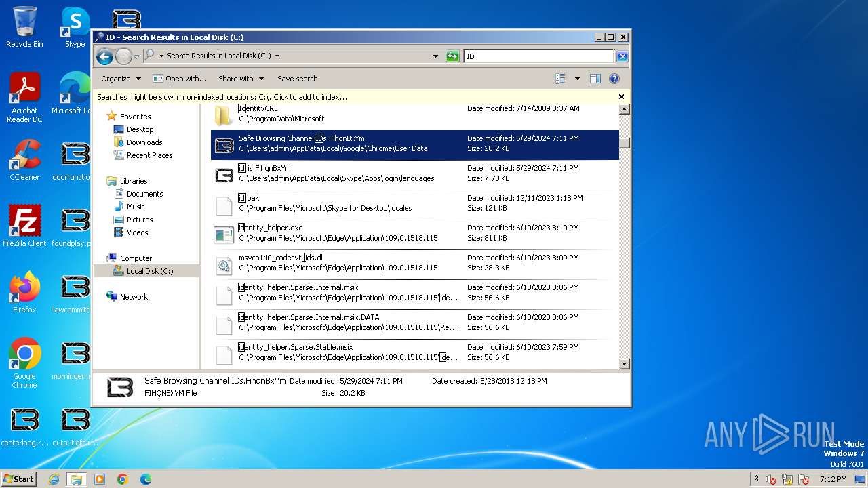Select Videos library
The width and height of the screenshot is (868, 488).
(137, 232)
